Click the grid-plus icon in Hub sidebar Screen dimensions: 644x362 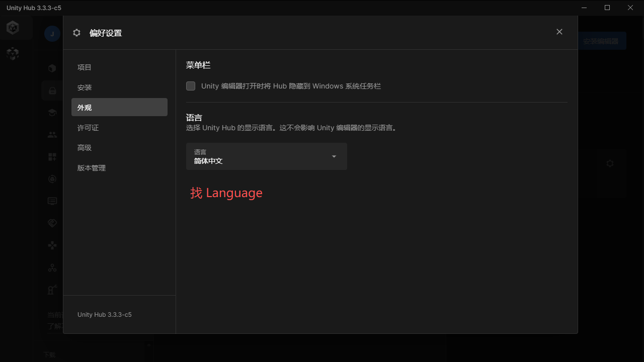pyautogui.click(x=52, y=157)
